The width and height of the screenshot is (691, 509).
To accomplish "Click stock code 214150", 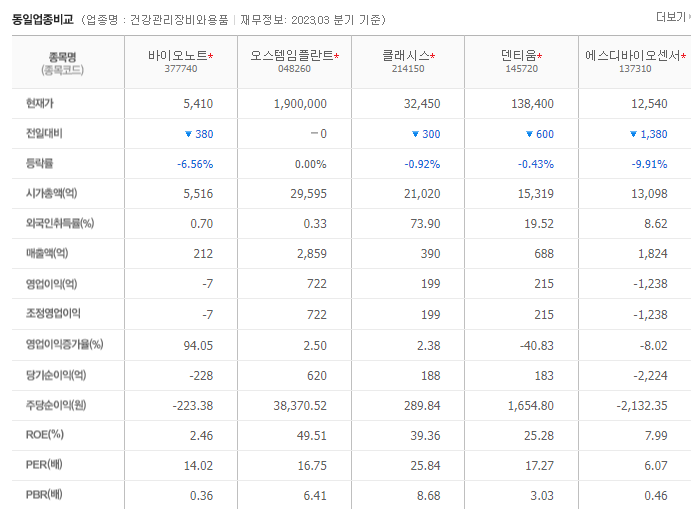I will coord(408,69).
